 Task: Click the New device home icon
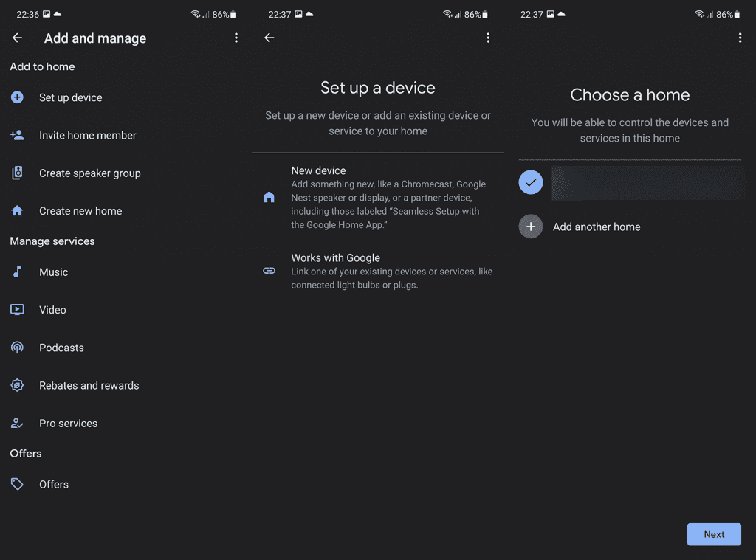pos(269,197)
